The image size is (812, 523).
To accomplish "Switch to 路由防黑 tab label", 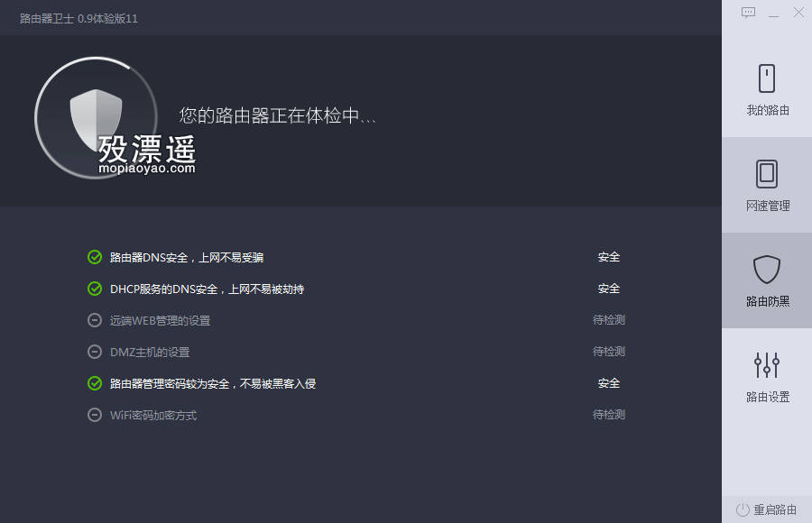I will (768, 301).
